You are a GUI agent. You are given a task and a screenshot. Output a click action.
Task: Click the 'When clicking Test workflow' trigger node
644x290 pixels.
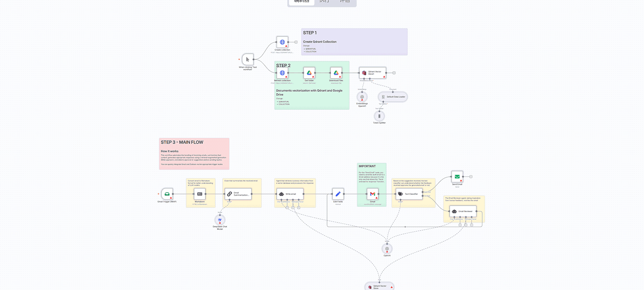click(x=248, y=59)
